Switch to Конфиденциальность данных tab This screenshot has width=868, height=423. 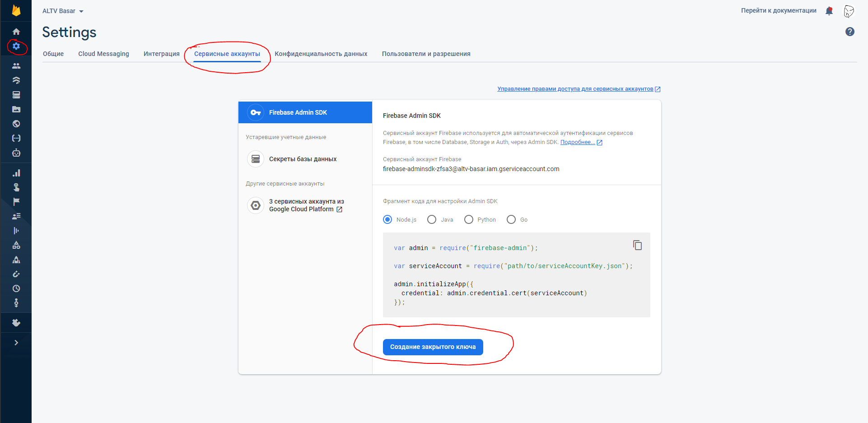pyautogui.click(x=321, y=54)
